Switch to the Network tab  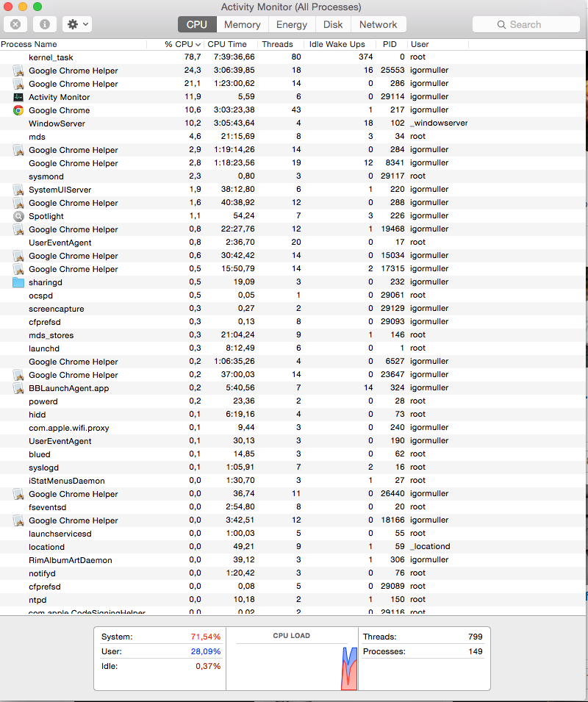coord(378,24)
